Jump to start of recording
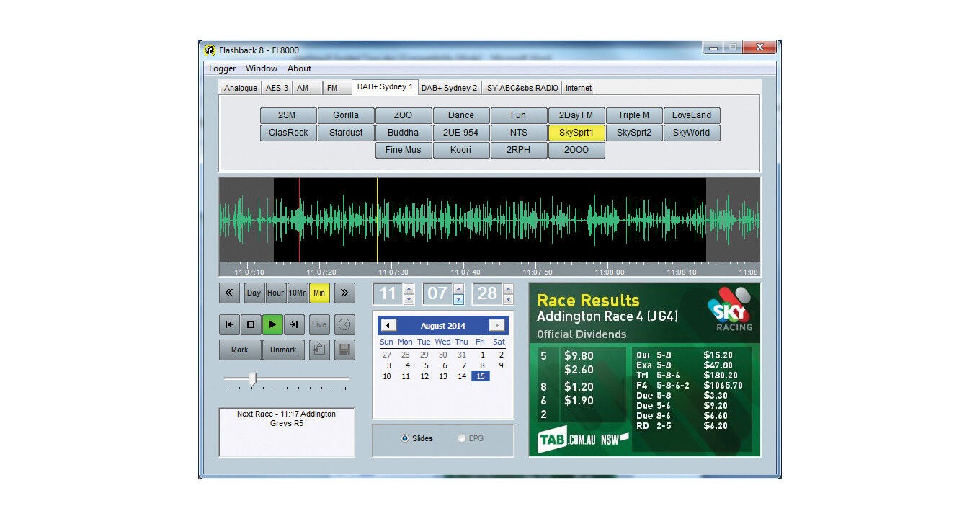 pos(229,324)
